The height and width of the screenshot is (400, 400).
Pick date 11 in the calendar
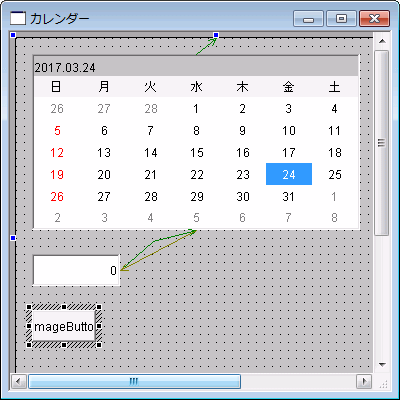[334, 131]
